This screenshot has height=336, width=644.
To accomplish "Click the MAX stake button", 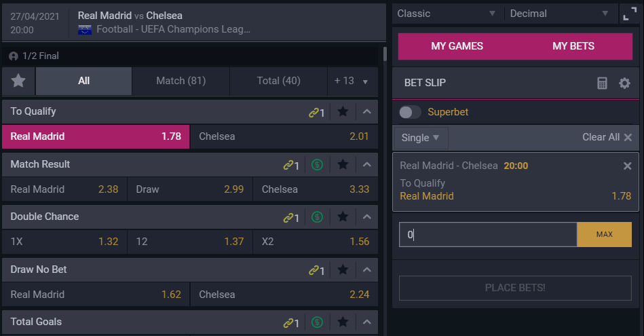I will tap(604, 234).
